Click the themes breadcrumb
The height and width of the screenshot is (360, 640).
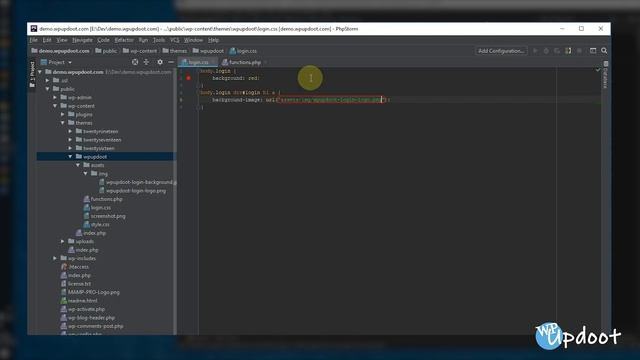coord(175,51)
